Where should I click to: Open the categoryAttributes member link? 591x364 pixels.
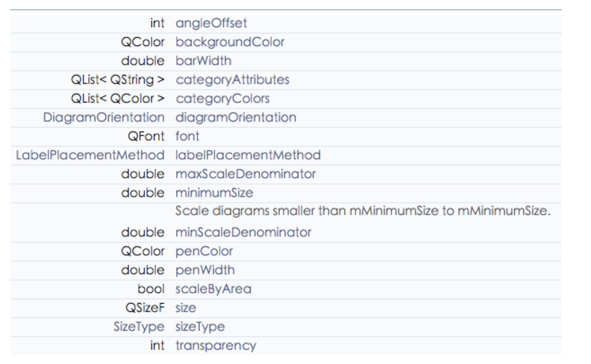[232, 80]
